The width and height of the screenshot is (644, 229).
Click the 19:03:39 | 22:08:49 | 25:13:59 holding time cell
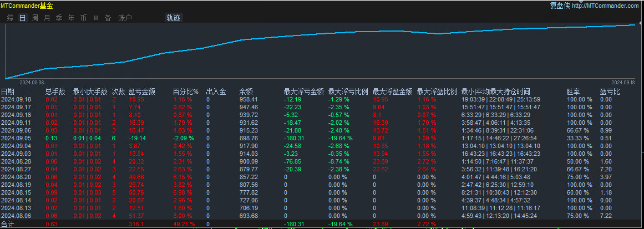click(x=501, y=99)
